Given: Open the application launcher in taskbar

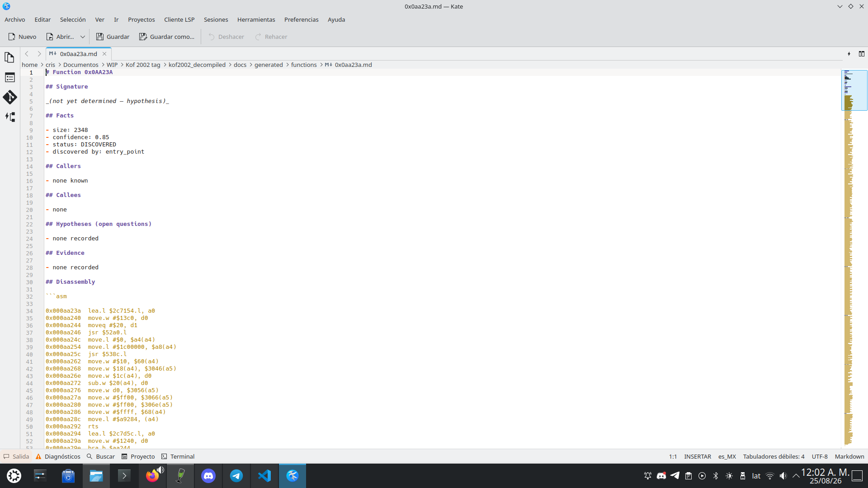Looking at the screenshot, I should tap(14, 476).
